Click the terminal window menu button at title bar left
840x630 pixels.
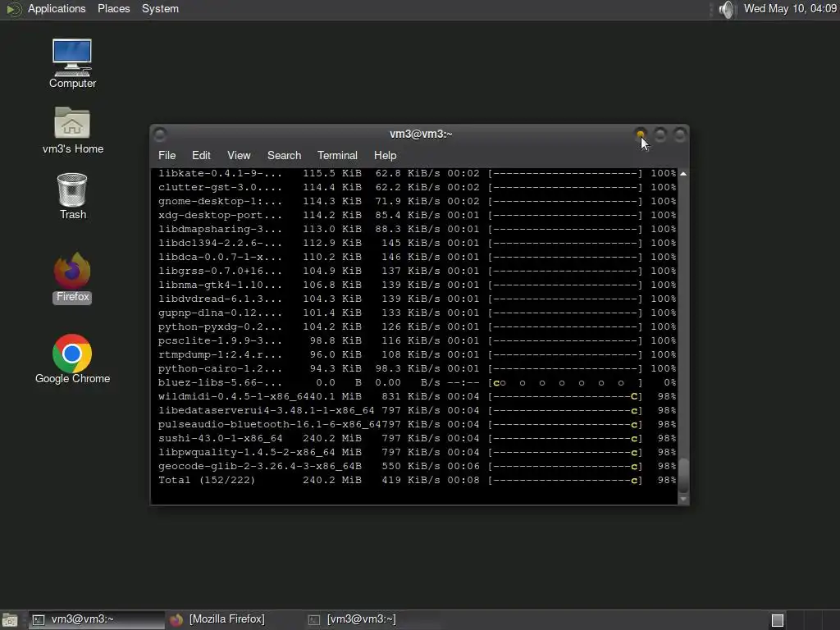pos(160,134)
